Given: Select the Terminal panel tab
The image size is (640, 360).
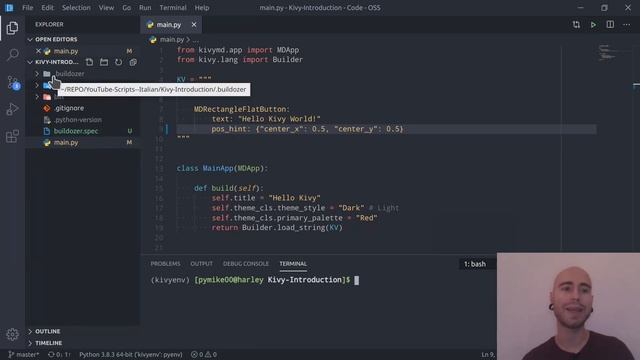Looking at the screenshot, I should point(293,264).
